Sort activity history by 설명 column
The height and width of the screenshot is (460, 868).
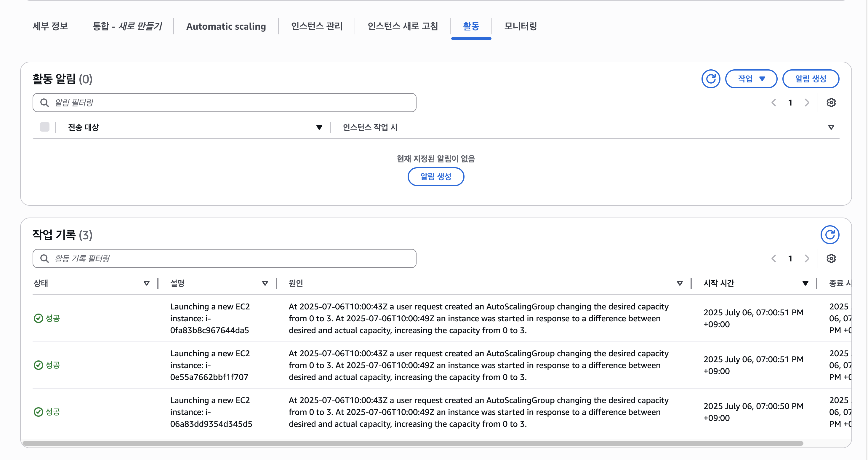[x=265, y=283]
